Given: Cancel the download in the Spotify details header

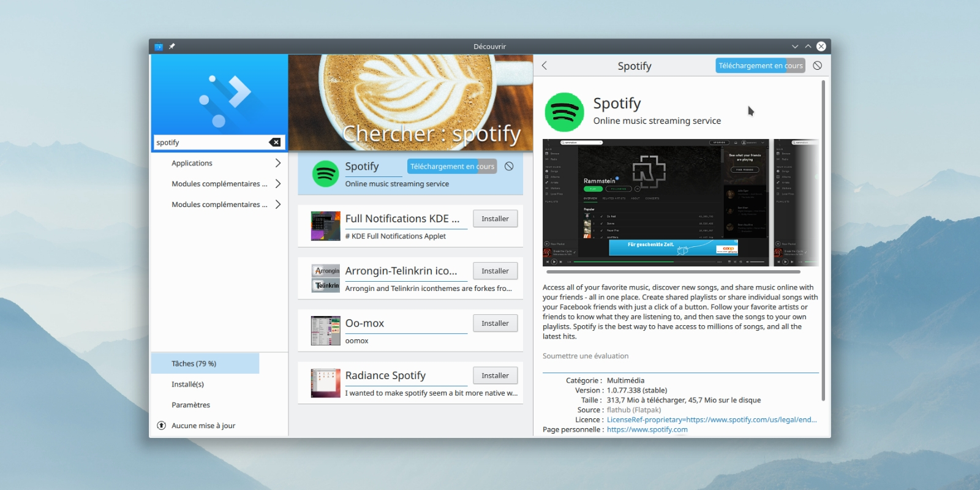Looking at the screenshot, I should pos(817,66).
